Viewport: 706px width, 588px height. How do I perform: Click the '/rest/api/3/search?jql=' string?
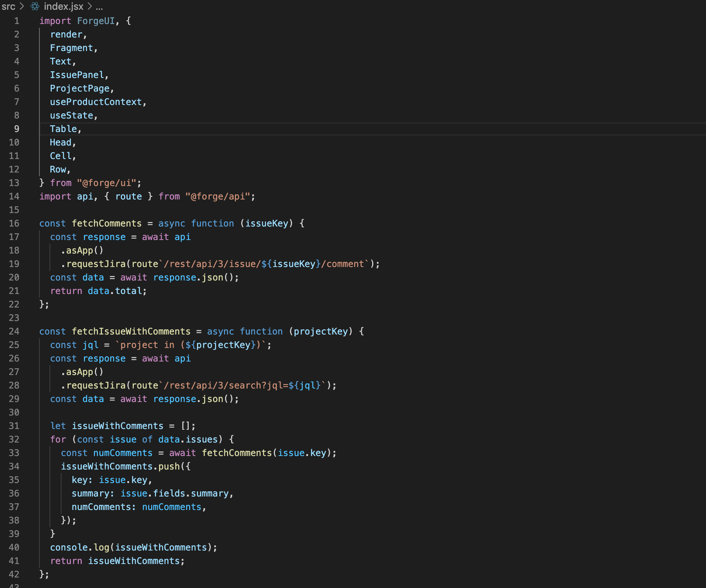226,385
